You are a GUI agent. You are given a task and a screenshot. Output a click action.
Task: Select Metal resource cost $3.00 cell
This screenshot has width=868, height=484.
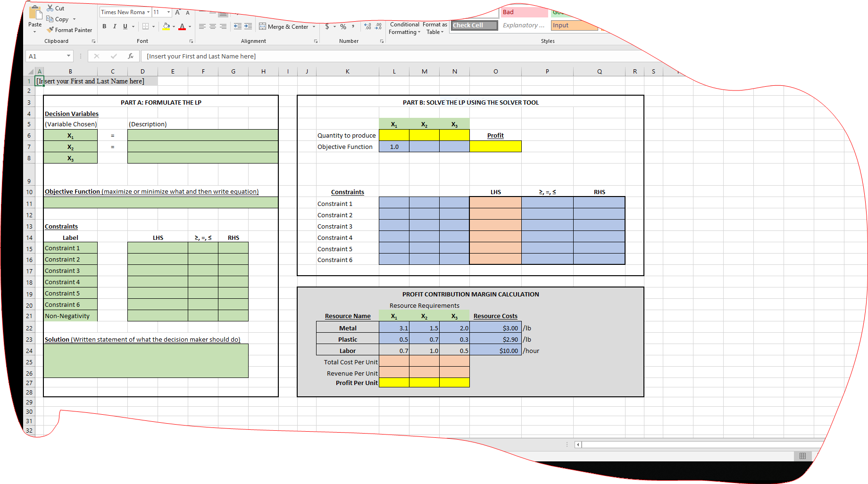[x=495, y=328]
